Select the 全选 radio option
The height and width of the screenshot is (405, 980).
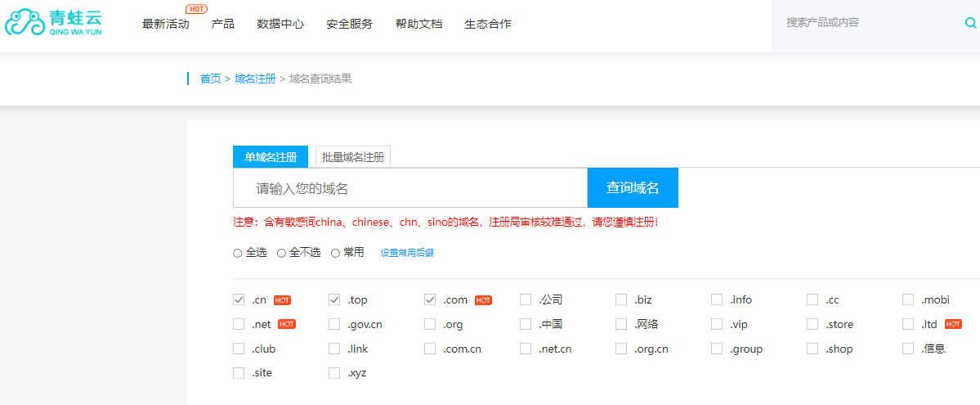coord(238,254)
